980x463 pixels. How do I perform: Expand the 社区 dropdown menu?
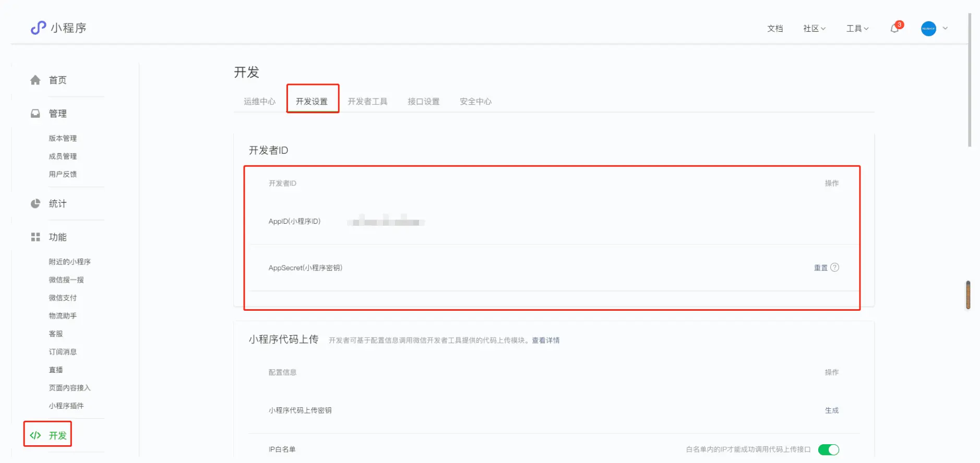click(x=814, y=29)
